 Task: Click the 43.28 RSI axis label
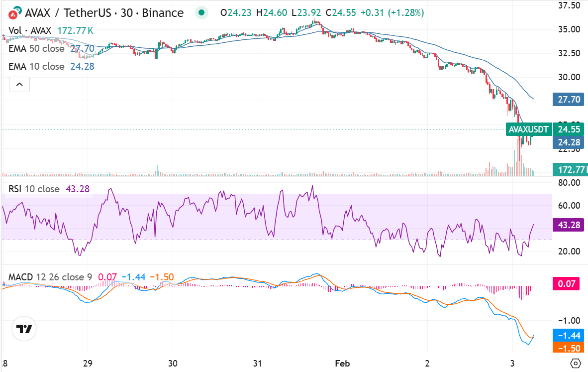point(569,225)
